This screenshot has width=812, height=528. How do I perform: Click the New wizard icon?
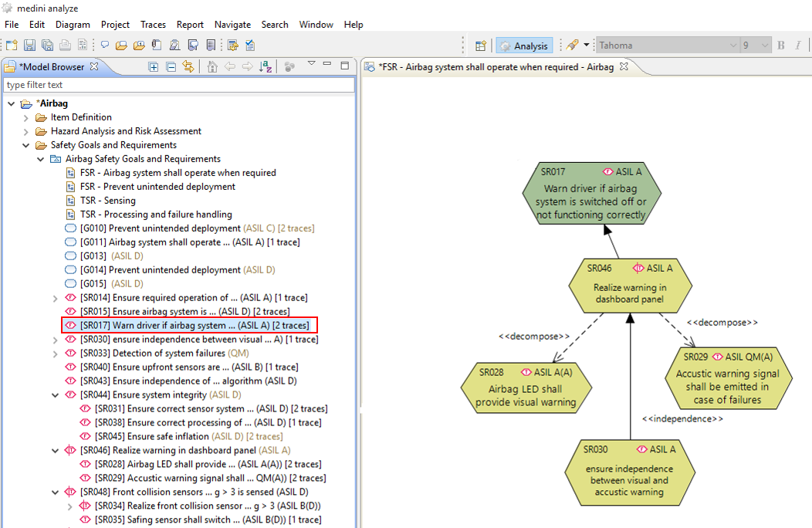11,46
